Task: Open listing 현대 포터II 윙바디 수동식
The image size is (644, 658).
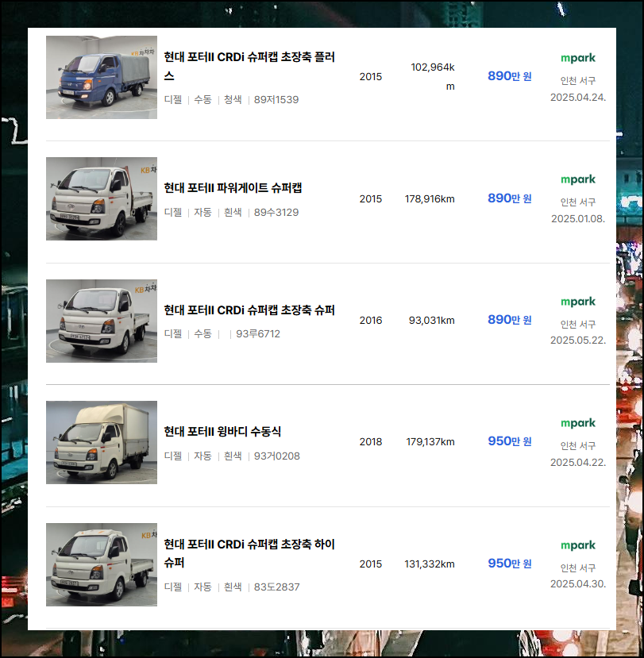Action: [x=222, y=432]
